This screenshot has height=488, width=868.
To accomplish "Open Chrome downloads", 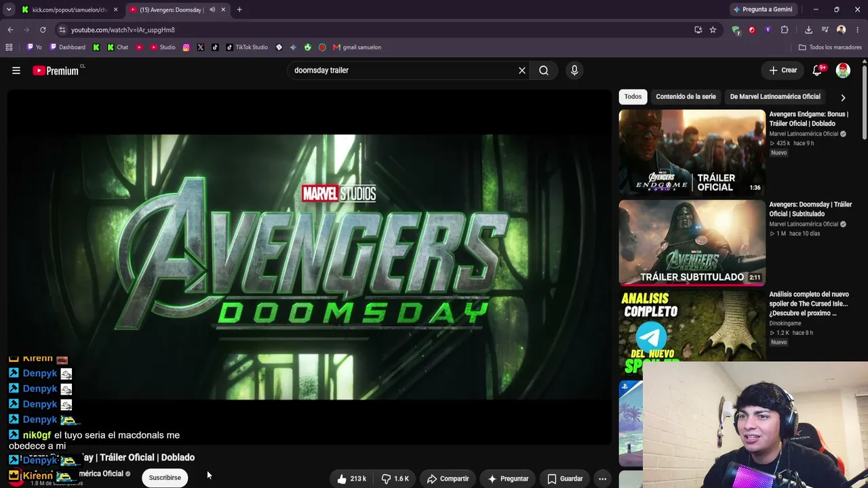I will (808, 30).
